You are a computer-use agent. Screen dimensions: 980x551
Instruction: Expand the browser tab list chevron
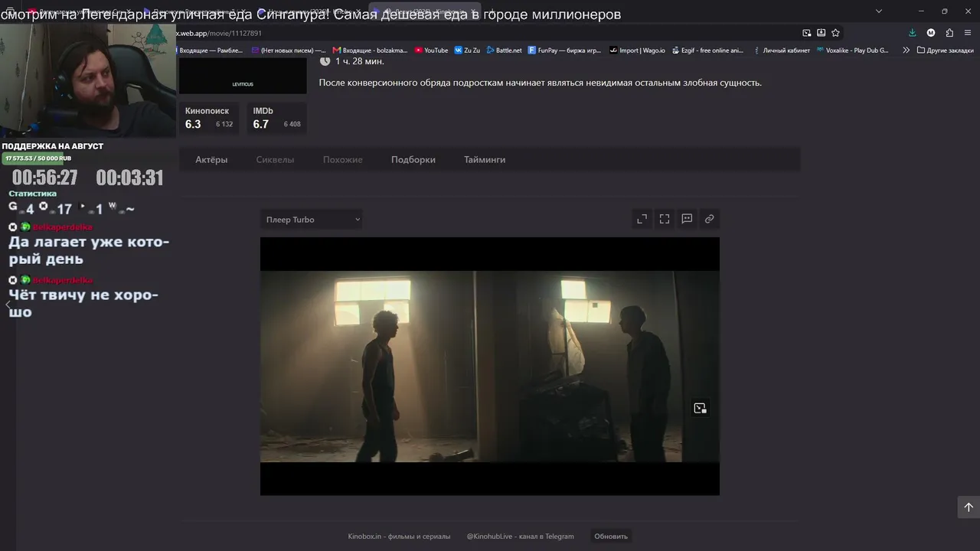click(x=879, y=11)
